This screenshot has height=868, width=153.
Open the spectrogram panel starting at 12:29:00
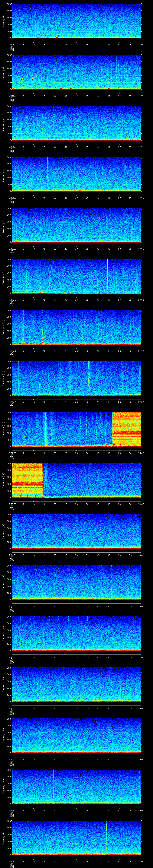click(77, 786)
